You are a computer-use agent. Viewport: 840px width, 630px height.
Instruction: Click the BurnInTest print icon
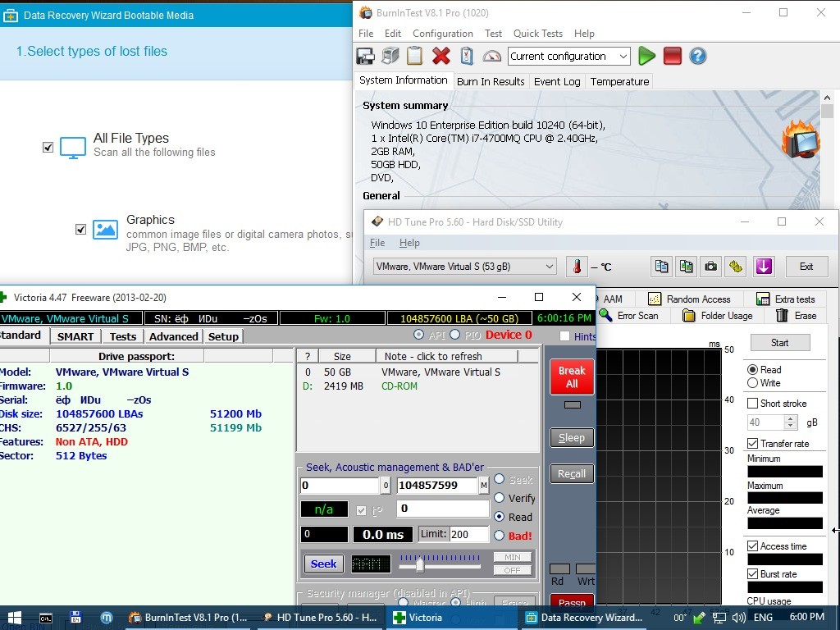coord(390,56)
